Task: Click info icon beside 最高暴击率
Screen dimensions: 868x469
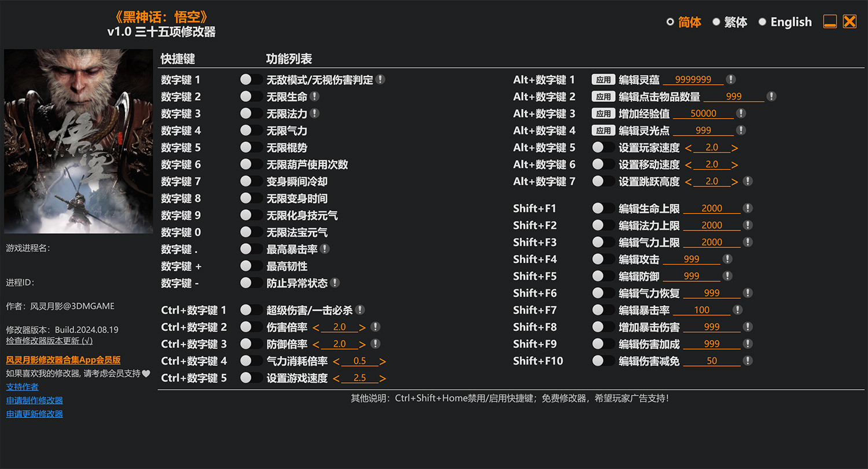Action: (325, 248)
